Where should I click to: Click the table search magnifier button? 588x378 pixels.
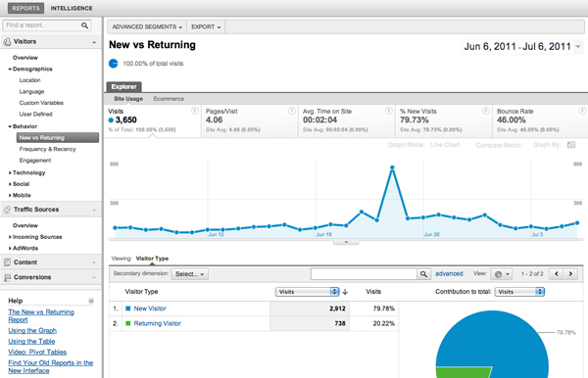(x=423, y=274)
